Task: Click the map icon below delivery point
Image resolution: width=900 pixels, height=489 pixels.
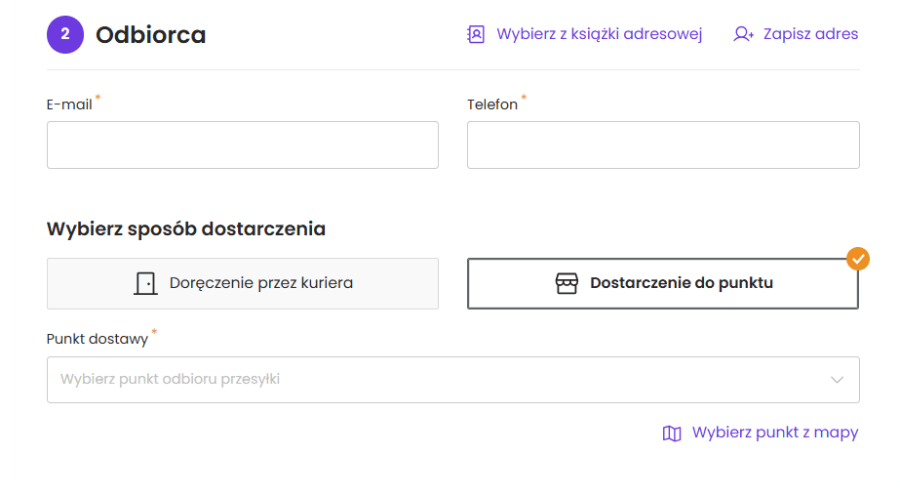Action: tap(672, 433)
